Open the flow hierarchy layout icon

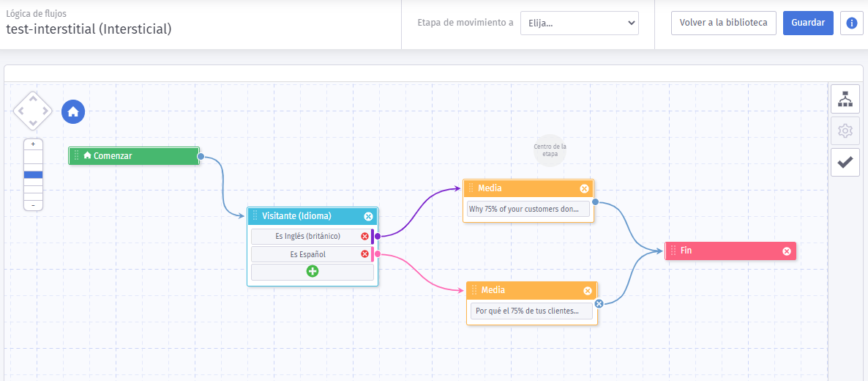tap(845, 99)
